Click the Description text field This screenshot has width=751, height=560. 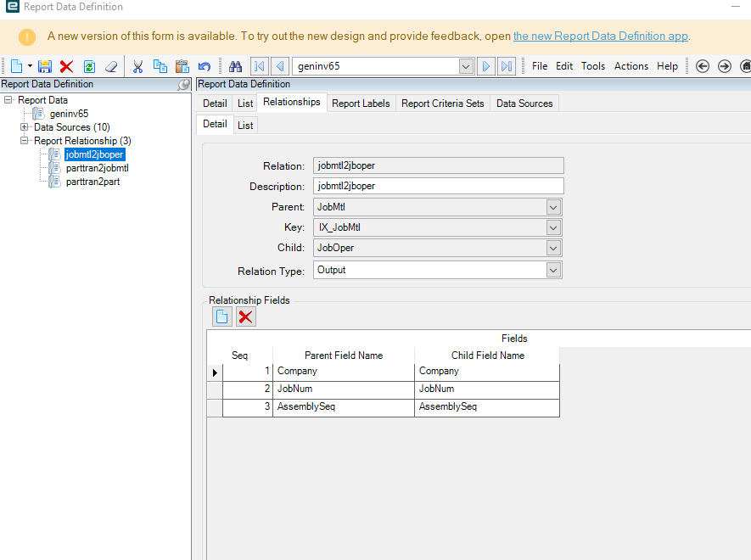tap(438, 186)
